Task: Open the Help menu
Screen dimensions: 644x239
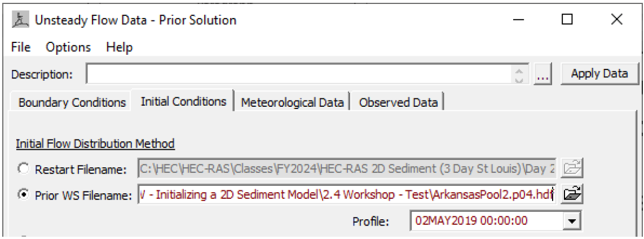Action: tap(119, 47)
